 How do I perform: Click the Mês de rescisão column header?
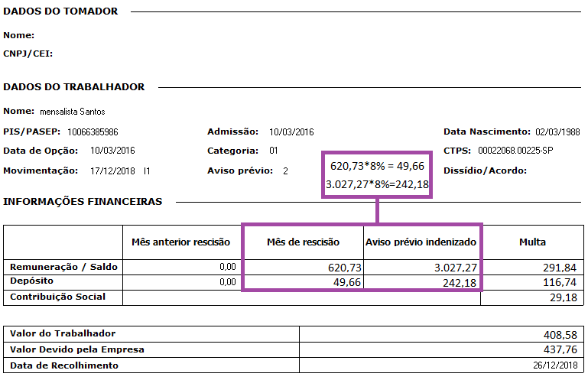coord(303,242)
